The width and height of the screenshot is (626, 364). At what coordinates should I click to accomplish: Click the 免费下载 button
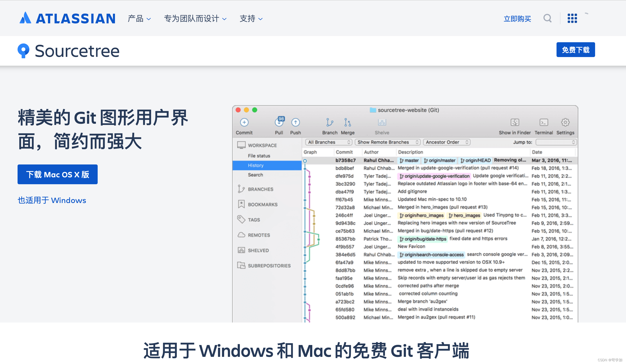click(576, 50)
